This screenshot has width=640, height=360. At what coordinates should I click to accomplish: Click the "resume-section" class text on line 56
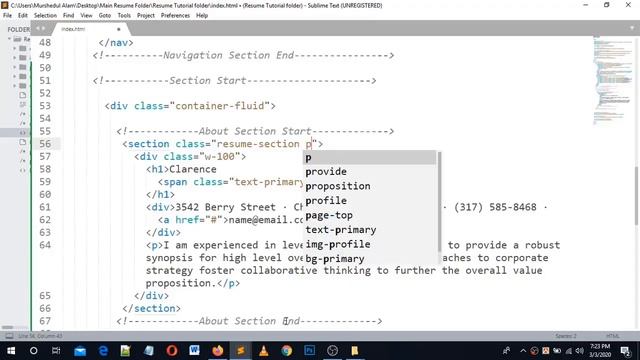(258, 144)
